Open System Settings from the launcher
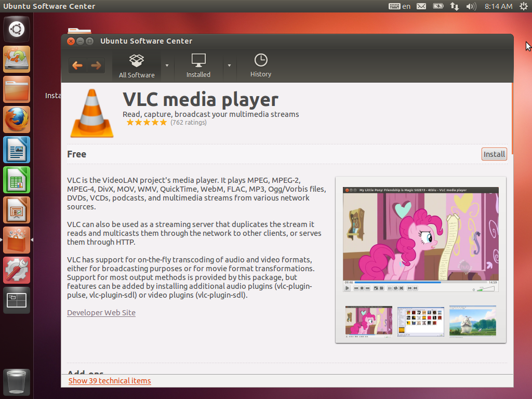Screen dimensions: 532x399 pyautogui.click(x=17, y=270)
